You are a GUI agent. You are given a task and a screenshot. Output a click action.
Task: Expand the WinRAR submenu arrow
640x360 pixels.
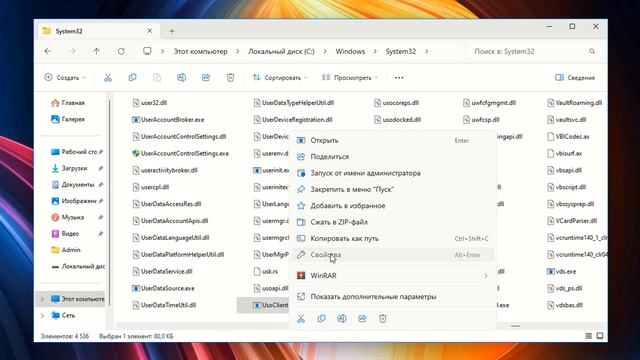(486, 276)
